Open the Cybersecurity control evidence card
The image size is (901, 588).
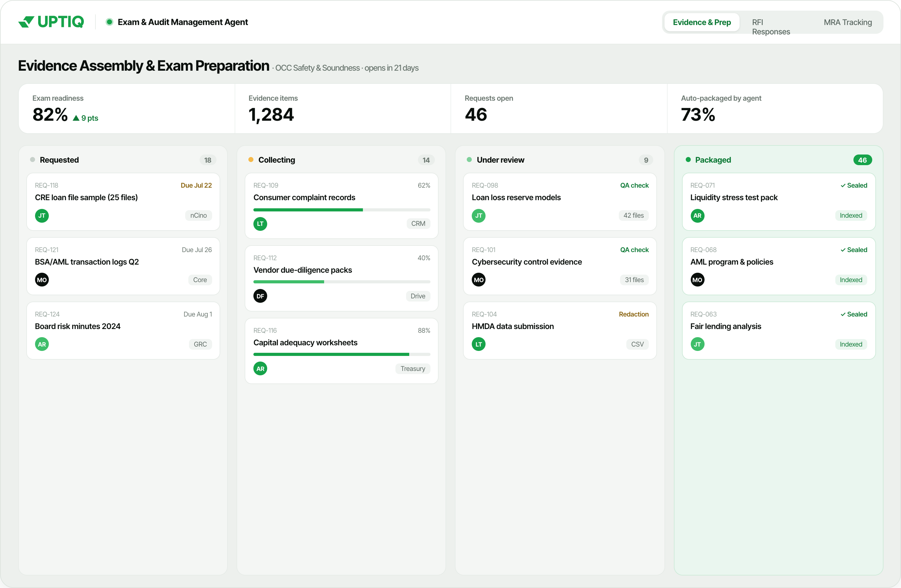coord(560,266)
